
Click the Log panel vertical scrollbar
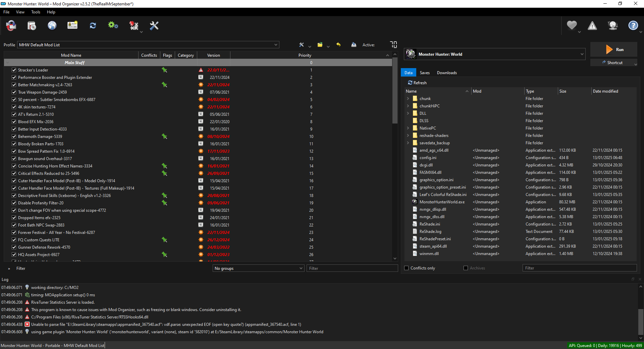[641, 322]
